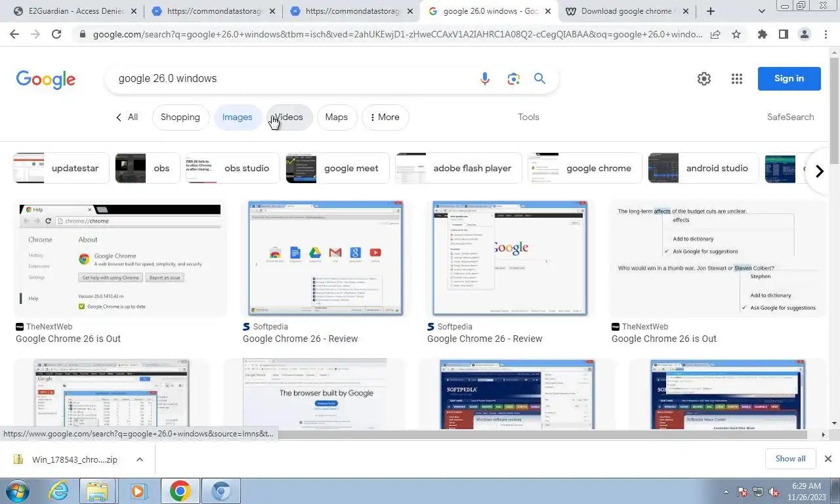Sign in to Google account
The height and width of the screenshot is (504, 840).
pyautogui.click(x=789, y=79)
